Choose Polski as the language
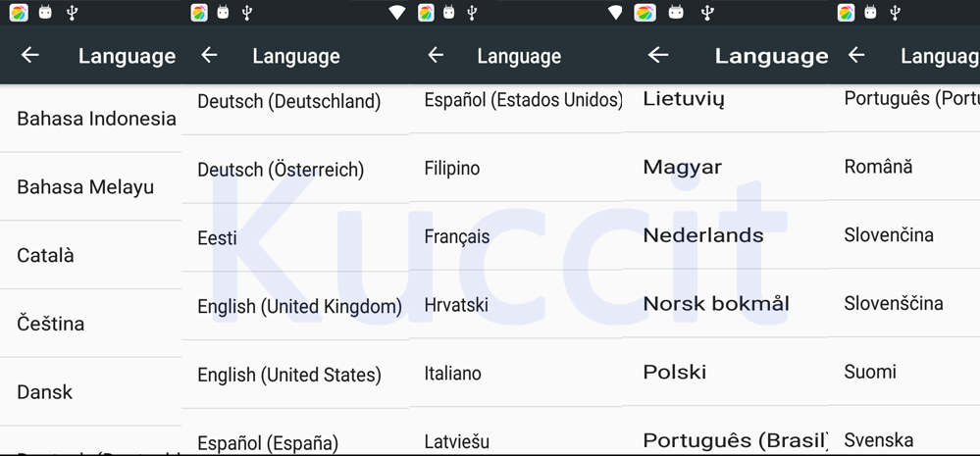Viewport: 980px width, 456px height. 675,373
